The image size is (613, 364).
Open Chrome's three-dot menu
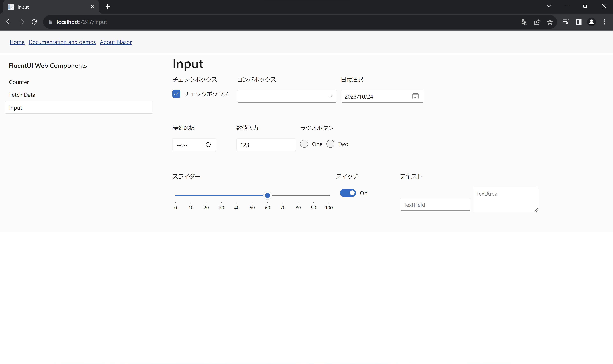tap(604, 22)
